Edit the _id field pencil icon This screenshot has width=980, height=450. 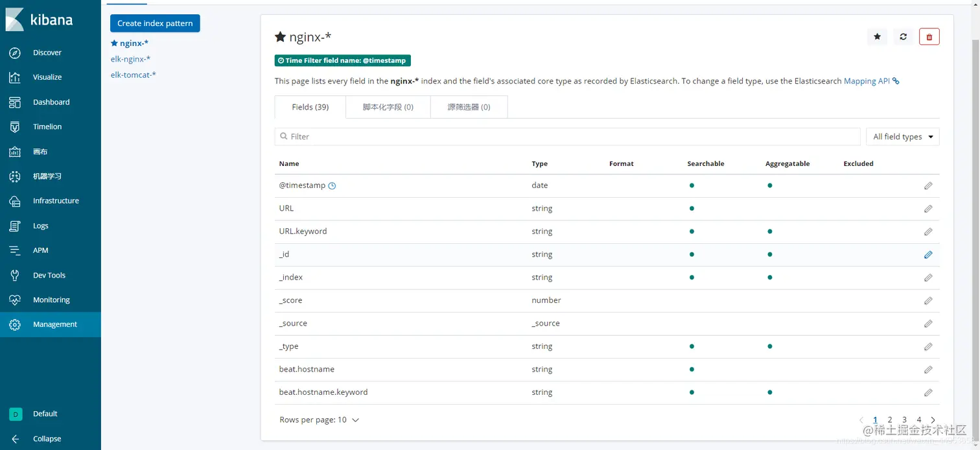pyautogui.click(x=928, y=255)
